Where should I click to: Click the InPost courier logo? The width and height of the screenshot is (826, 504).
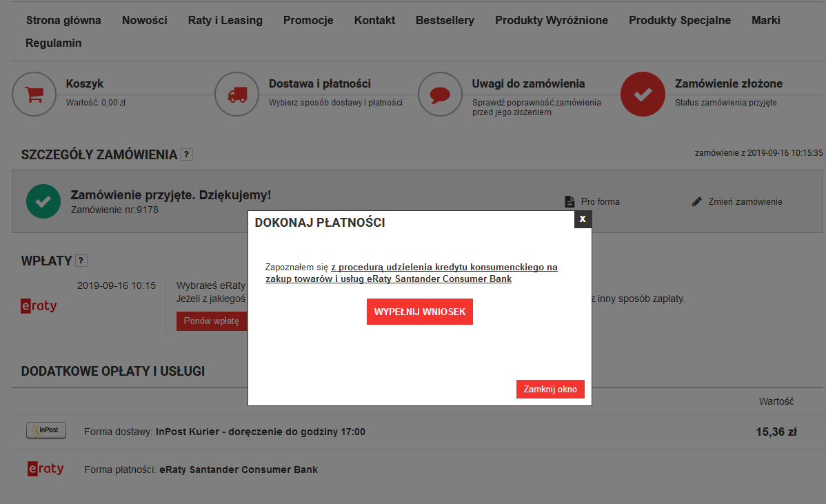[46, 431]
